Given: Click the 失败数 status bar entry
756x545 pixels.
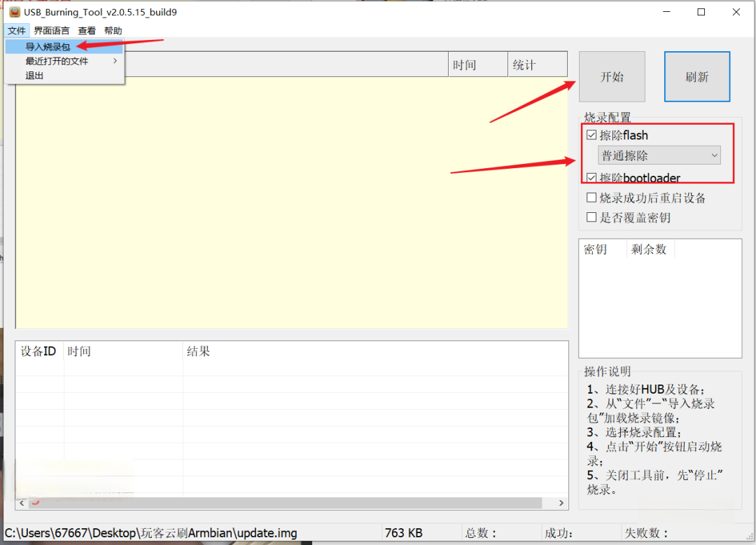Looking at the screenshot, I should click(647, 533).
